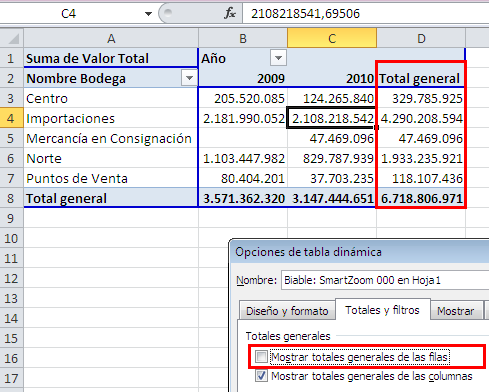Click Total general column heading in D2

point(421,78)
